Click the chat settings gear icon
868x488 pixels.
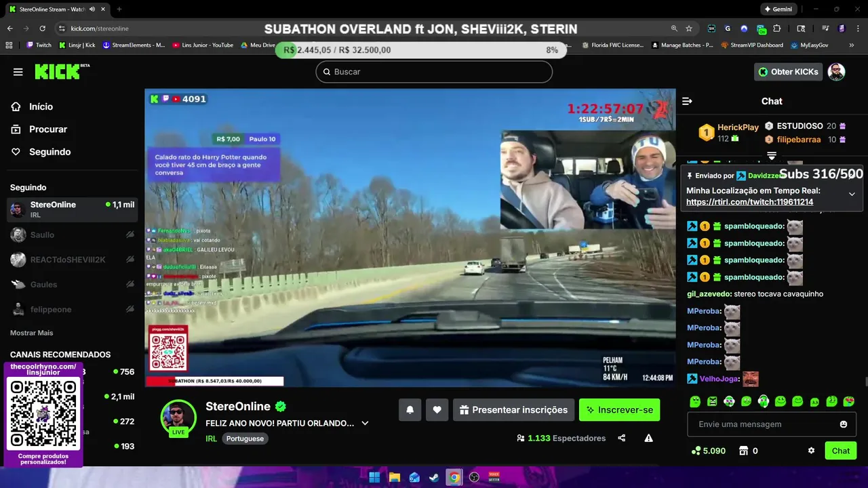click(811, 451)
